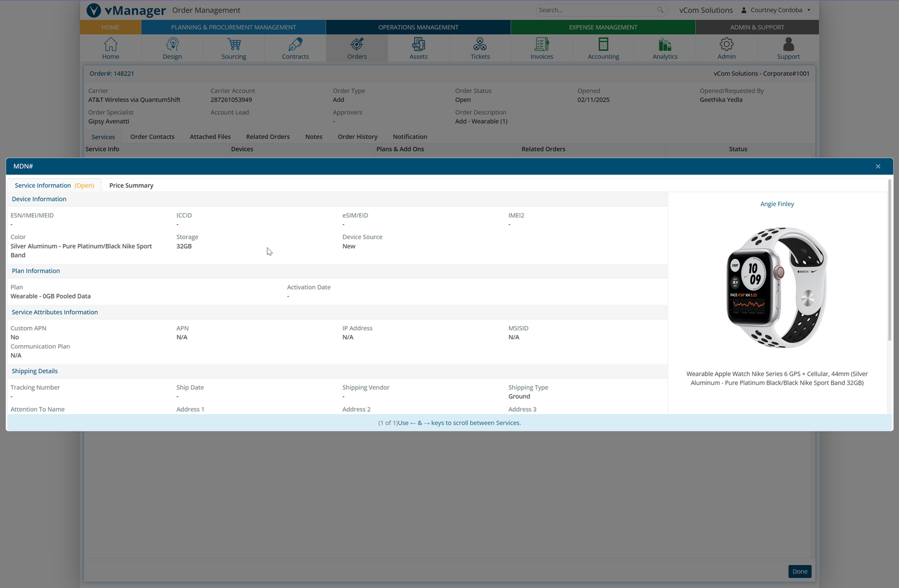Open the Sourcing cart icon
The height and width of the screenshot is (588, 899).
[234, 44]
